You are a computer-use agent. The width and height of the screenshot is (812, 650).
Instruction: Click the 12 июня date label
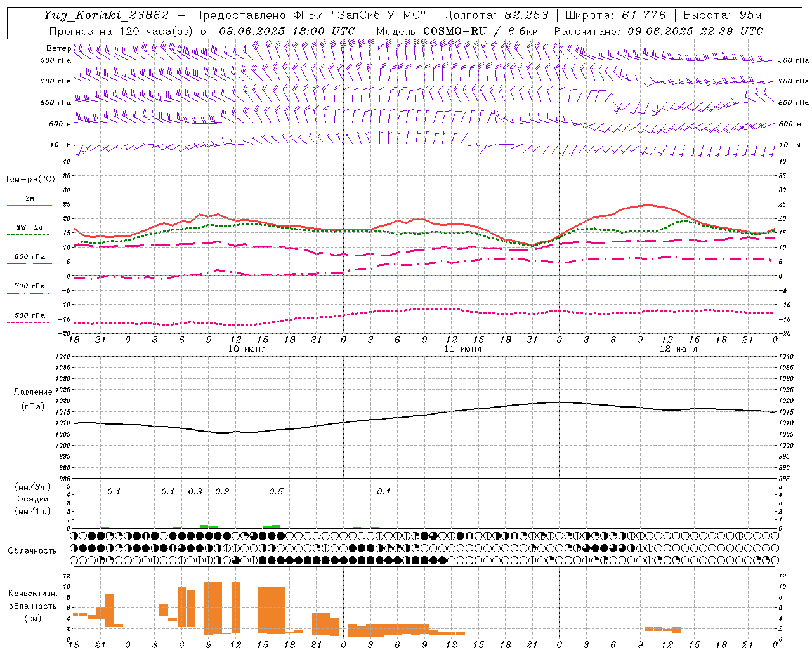[x=678, y=349]
